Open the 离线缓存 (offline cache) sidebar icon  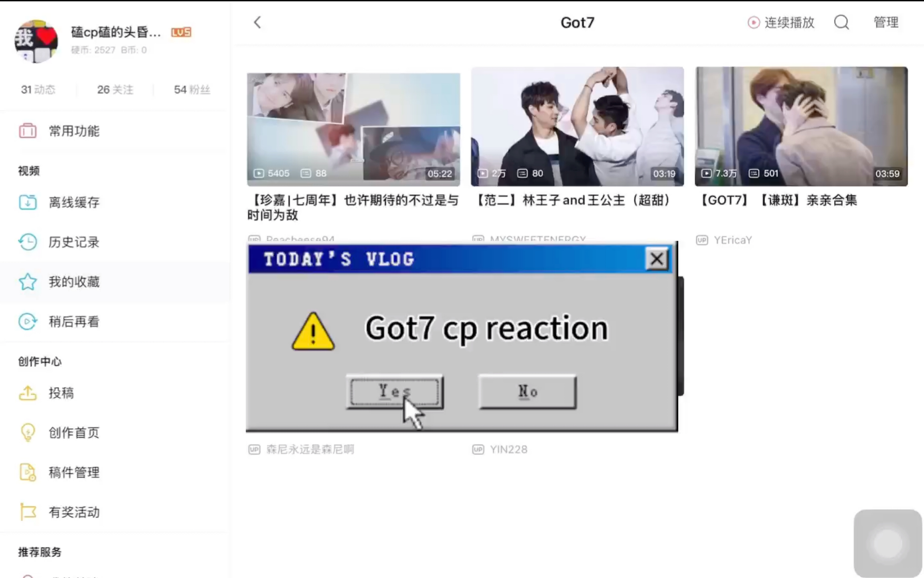(x=27, y=202)
